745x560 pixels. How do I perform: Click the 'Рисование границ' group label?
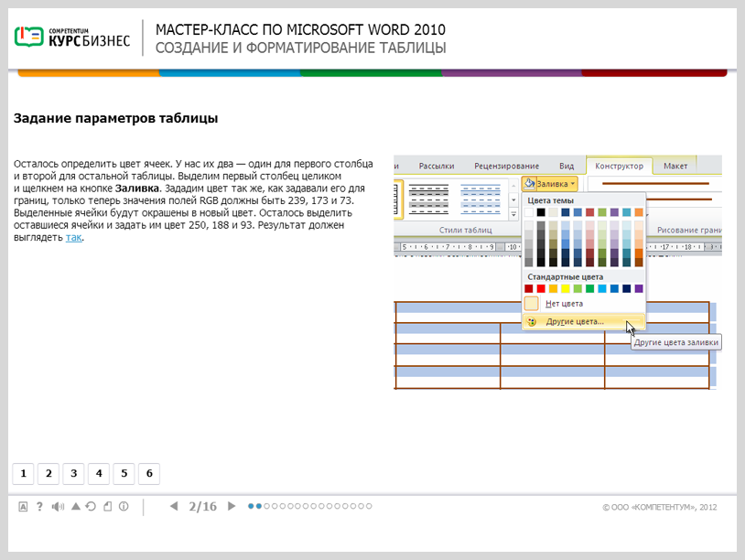point(689,230)
